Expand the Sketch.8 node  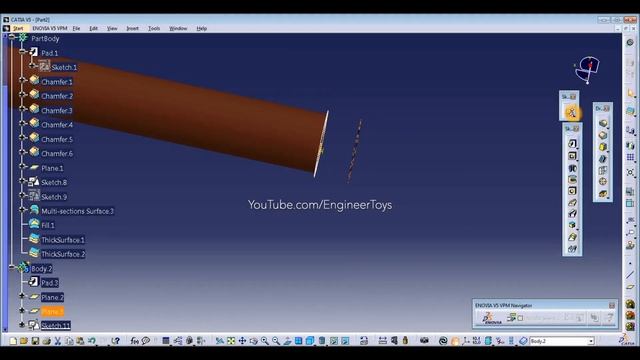coord(23,181)
